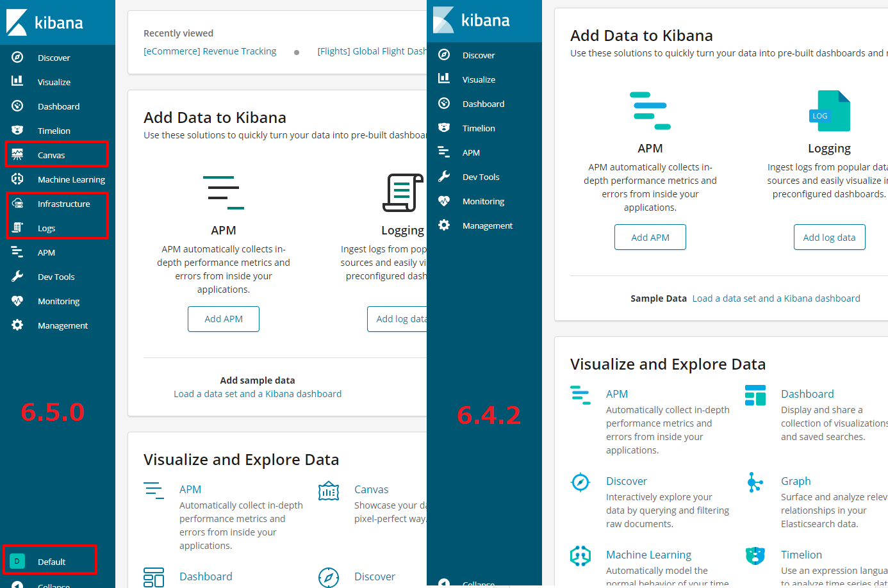
Task: Click the Add APM button
Action: pos(224,318)
